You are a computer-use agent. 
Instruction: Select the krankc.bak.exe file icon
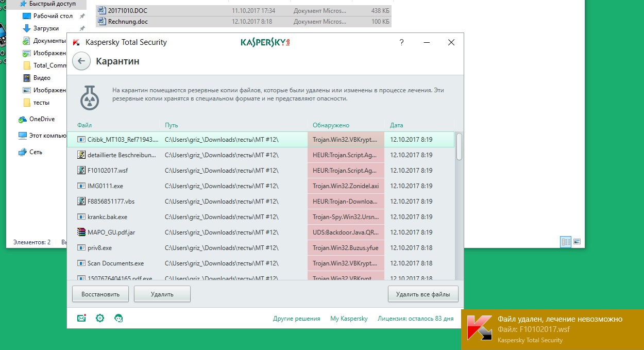pos(81,216)
